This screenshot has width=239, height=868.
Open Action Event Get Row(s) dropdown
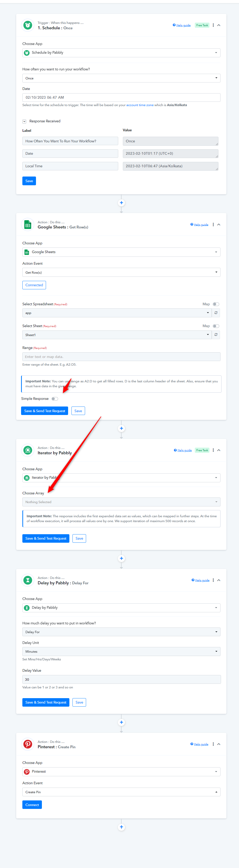[121, 272]
